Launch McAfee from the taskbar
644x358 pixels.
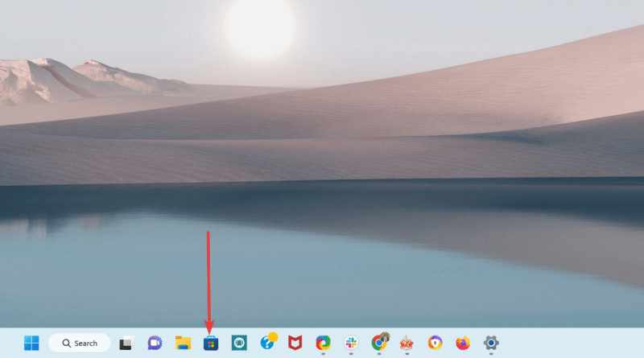[295, 343]
